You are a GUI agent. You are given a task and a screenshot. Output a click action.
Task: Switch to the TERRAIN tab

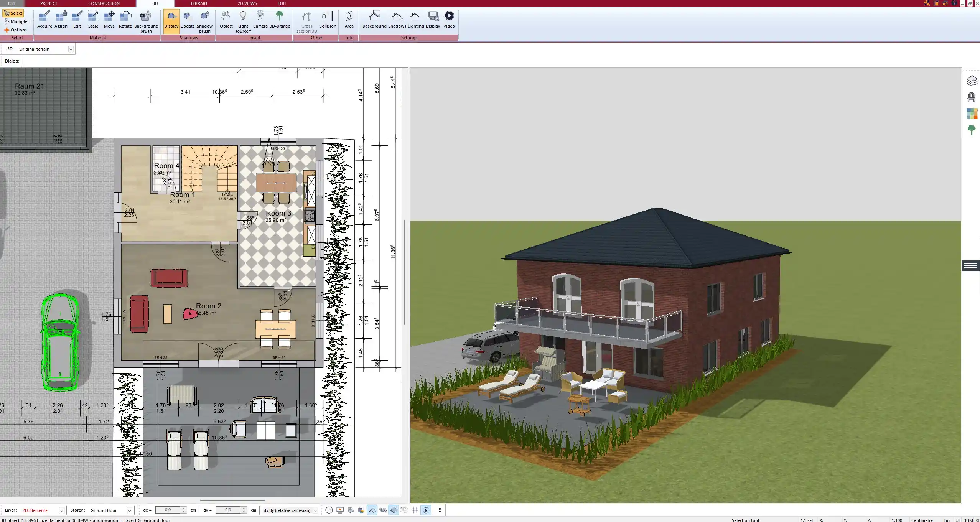click(199, 3)
